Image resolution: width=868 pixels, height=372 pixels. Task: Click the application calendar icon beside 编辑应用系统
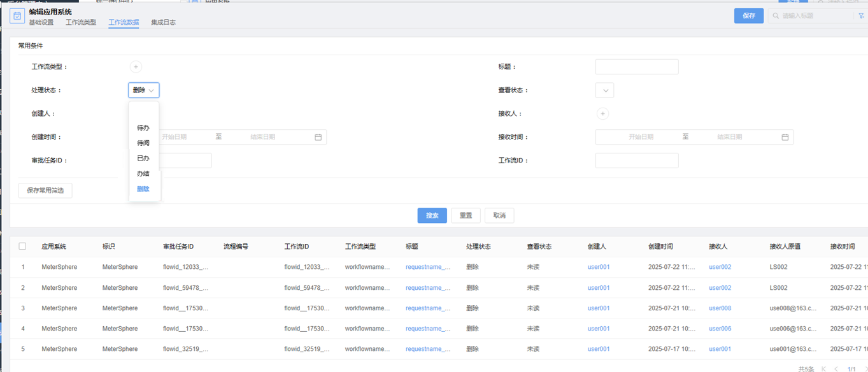click(x=17, y=16)
